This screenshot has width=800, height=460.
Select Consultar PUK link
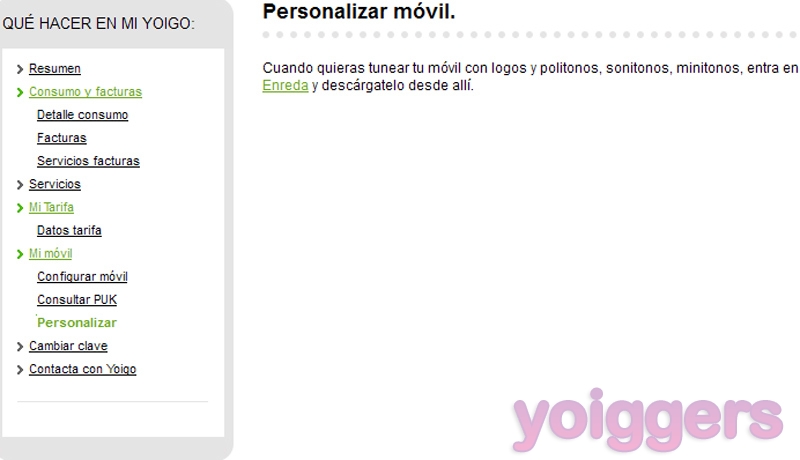tap(77, 299)
